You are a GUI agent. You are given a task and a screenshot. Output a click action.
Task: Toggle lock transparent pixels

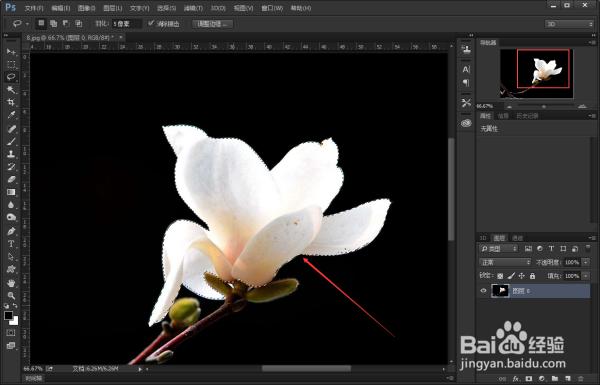click(500, 276)
